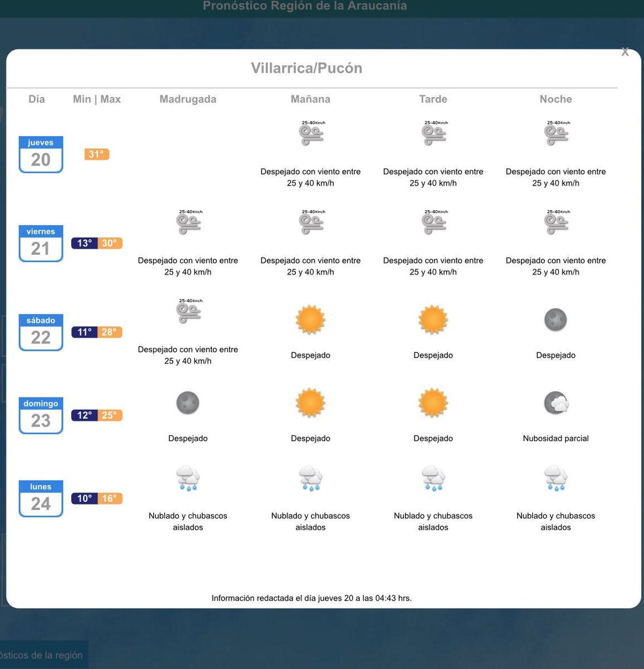Click Saturday afternoon sun icon
644x669 pixels.
point(433,319)
